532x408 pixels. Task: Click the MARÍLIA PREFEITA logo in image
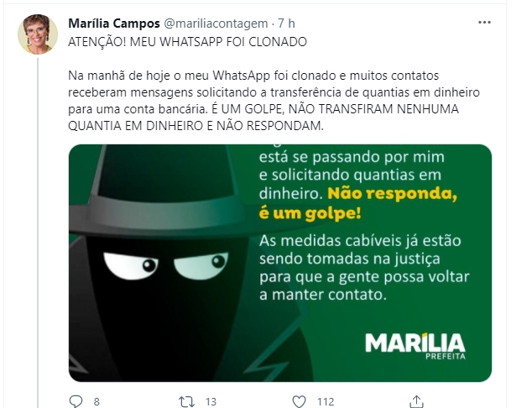[415, 346]
